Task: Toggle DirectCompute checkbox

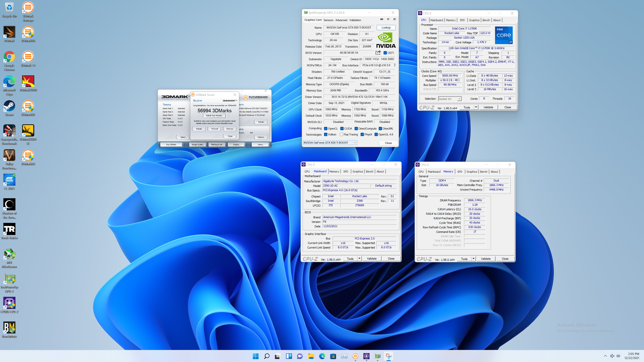Action: coord(356,128)
